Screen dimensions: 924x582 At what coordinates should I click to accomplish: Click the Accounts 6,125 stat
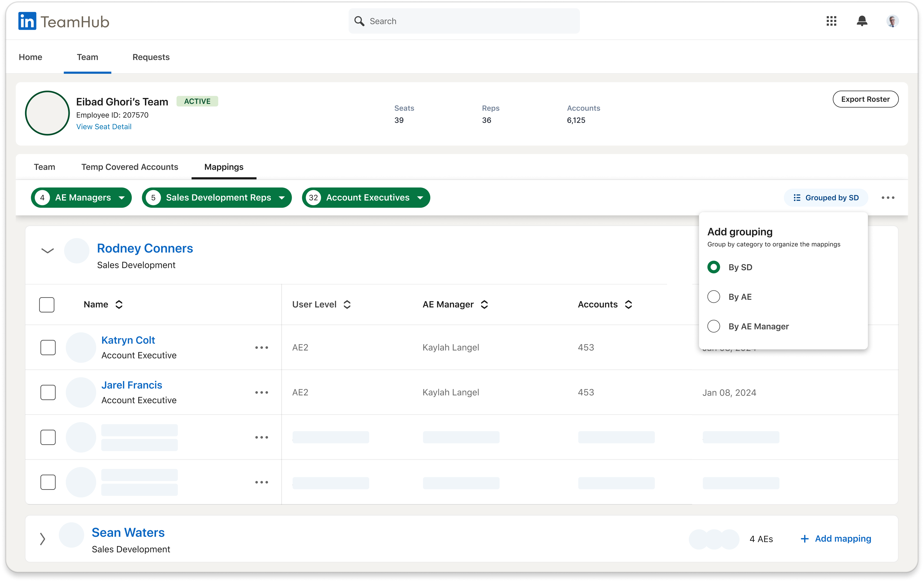coord(584,114)
